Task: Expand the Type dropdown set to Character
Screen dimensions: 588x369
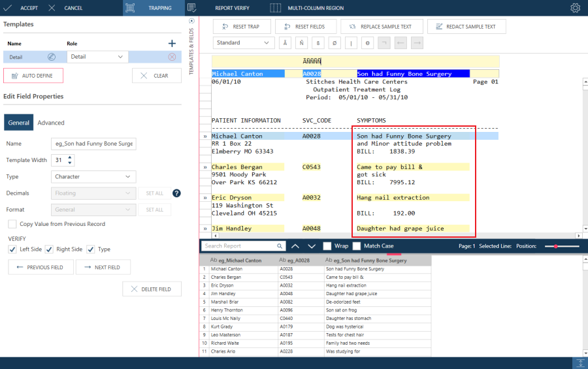Action: click(x=93, y=176)
